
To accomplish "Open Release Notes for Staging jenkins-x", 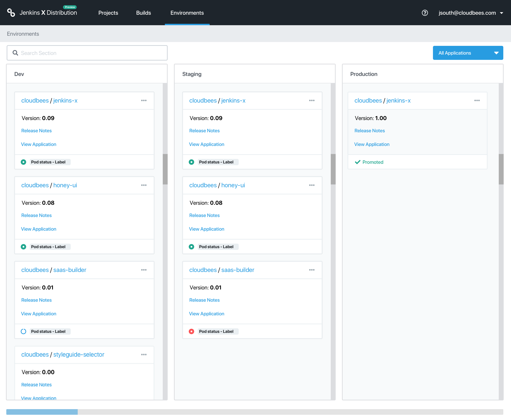I will [204, 131].
